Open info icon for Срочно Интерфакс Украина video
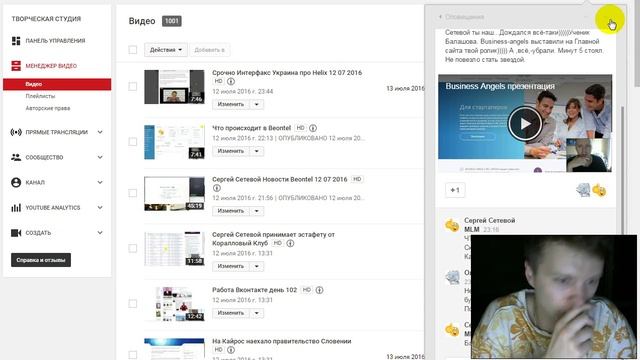Screen dimensions: 640x360 (x=231, y=81)
